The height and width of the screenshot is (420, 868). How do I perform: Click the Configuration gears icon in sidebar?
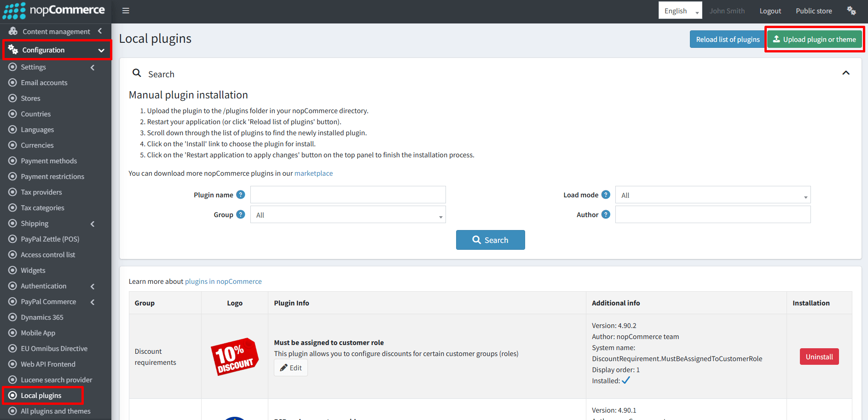[13, 49]
